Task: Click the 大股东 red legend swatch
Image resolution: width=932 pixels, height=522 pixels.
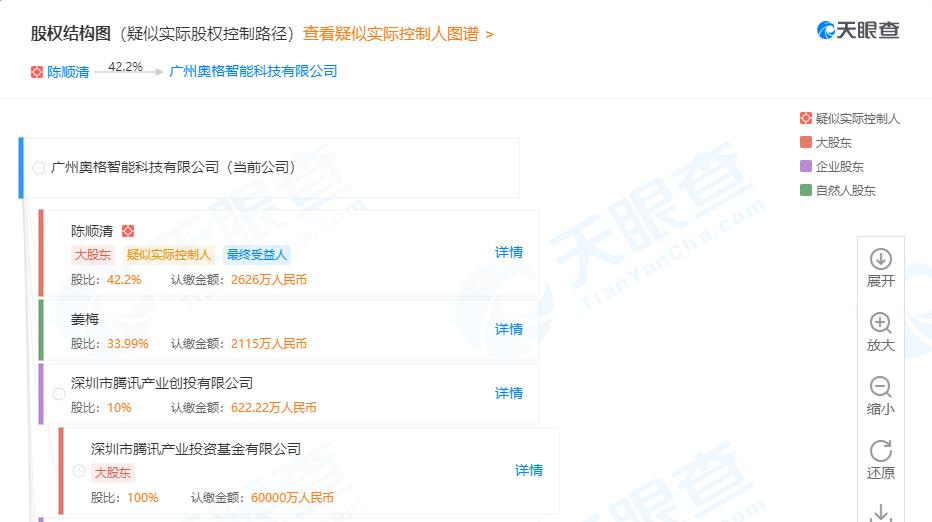Action: 805,142
